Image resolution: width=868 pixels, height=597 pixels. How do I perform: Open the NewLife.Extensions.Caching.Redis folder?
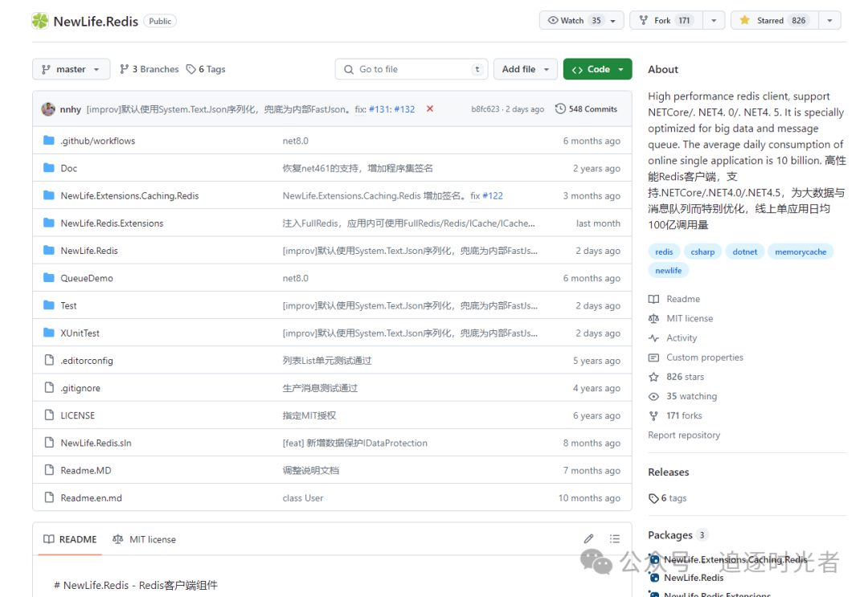[129, 195]
